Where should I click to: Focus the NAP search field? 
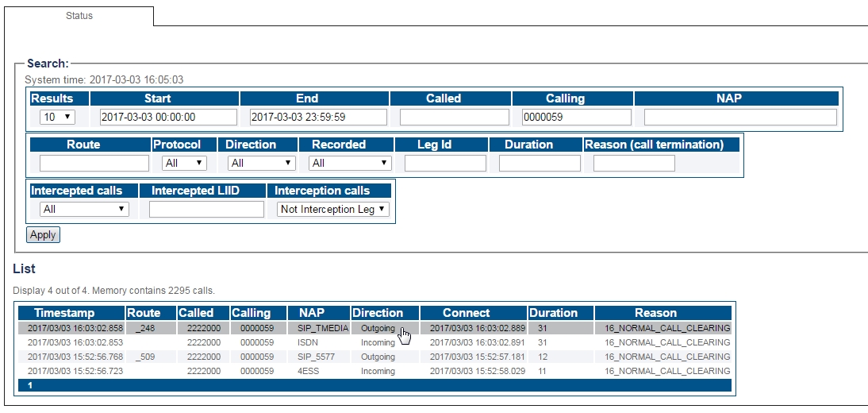tap(739, 117)
